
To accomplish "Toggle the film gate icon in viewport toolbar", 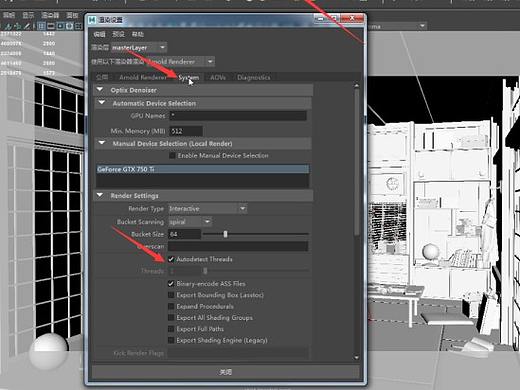I will coord(51,26).
